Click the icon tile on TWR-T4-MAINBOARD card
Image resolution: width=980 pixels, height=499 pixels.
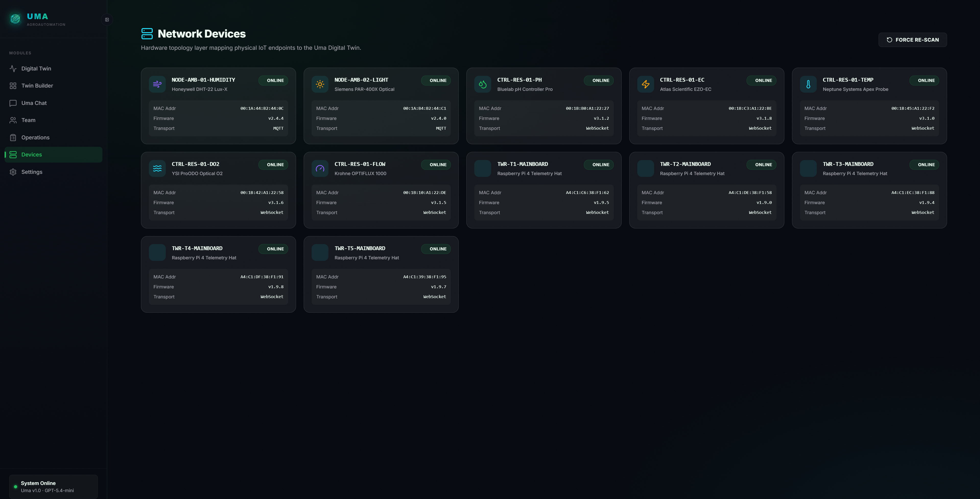(x=157, y=252)
